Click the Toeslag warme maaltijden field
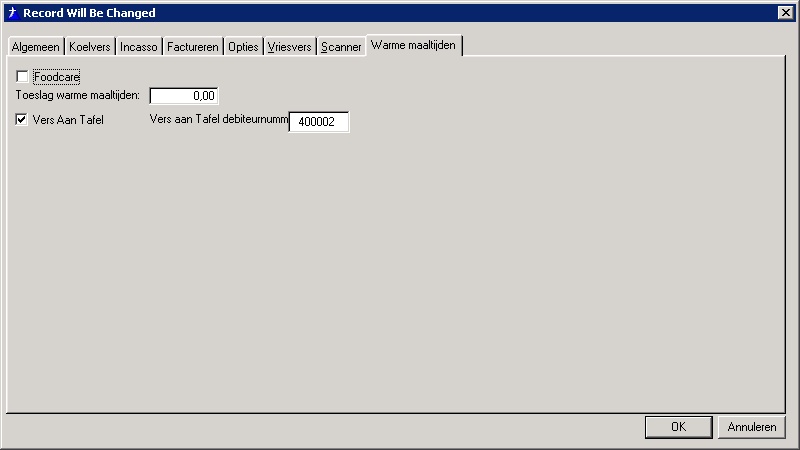 click(184, 96)
